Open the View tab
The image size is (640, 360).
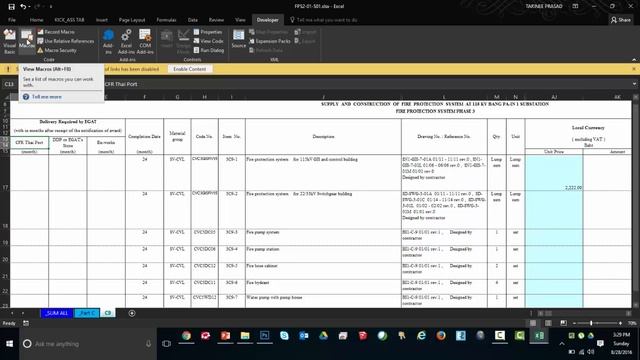click(240, 20)
